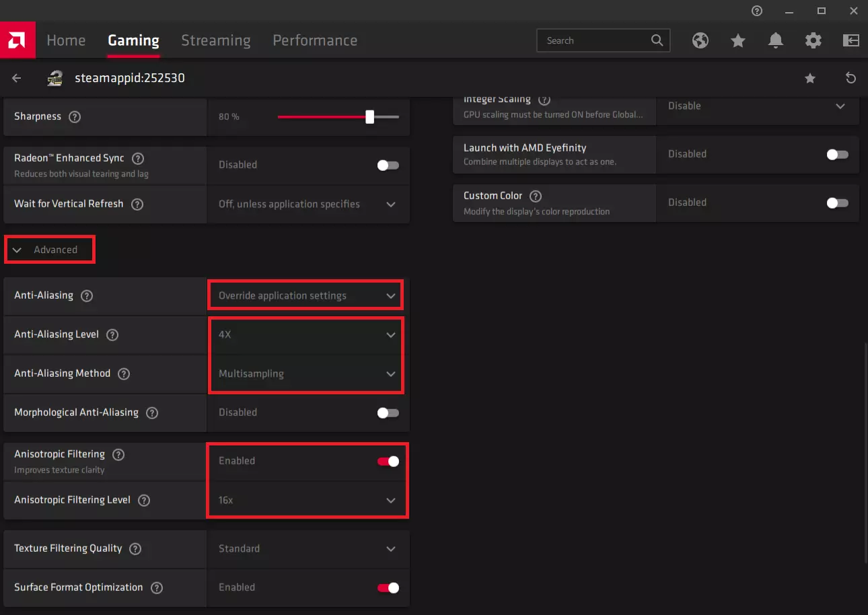Open favorites star in top toolbar

coord(738,40)
